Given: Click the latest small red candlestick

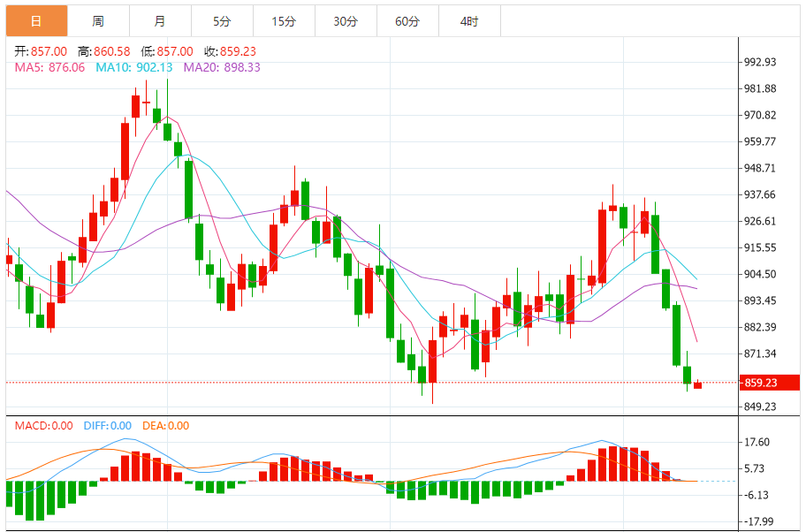Looking at the screenshot, I should coord(697,384).
